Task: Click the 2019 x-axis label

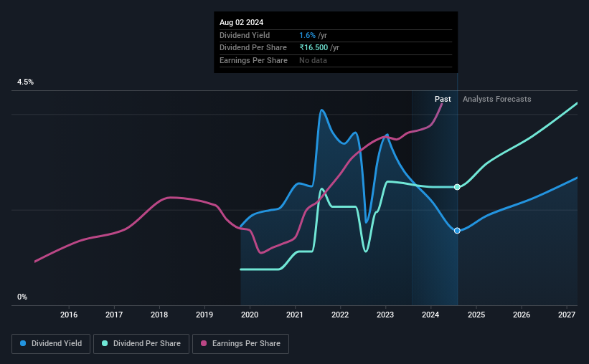Action: (204, 315)
